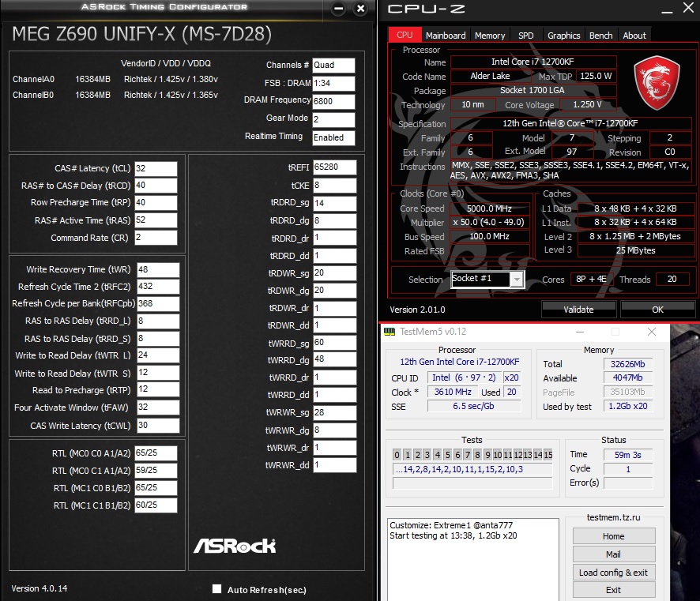The width and height of the screenshot is (700, 601).
Task: Click the Exit button in TestMem5
Action: 614,590
